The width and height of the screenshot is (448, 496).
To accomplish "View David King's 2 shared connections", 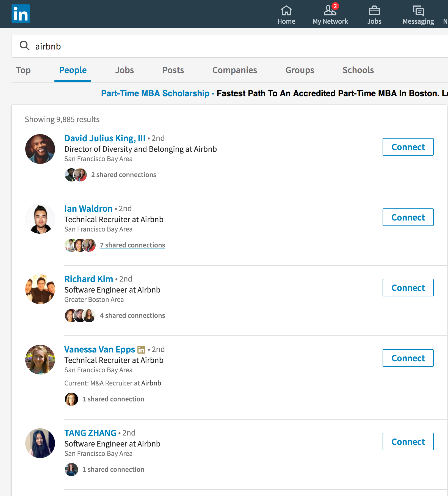I will 124,175.
